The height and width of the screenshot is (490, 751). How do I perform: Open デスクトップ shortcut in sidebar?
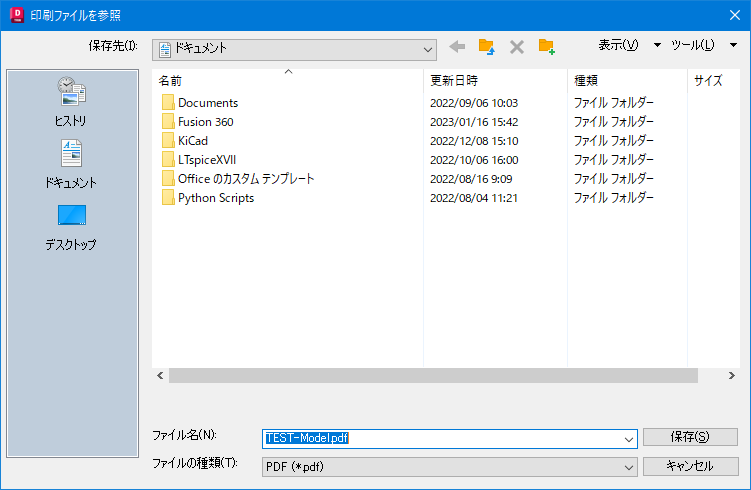[71, 227]
